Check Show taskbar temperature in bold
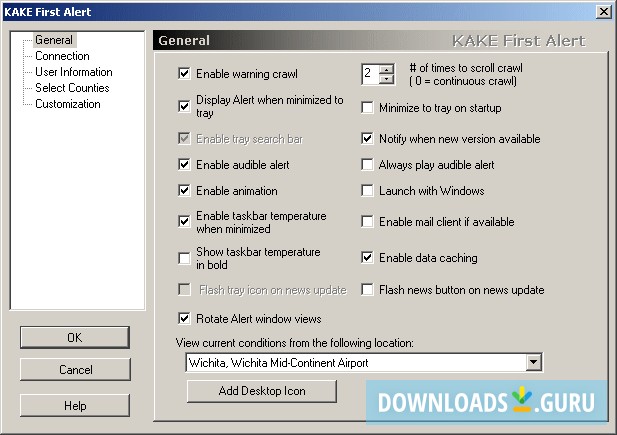 click(x=184, y=258)
